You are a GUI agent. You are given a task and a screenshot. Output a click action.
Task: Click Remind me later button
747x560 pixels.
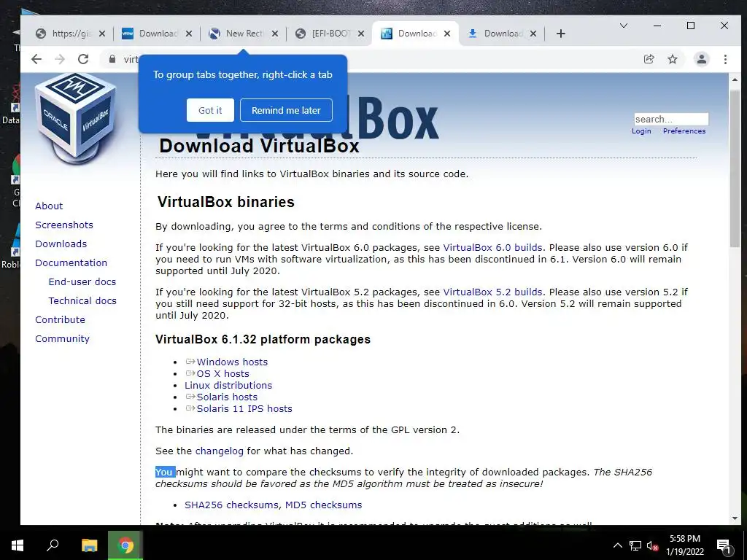[x=286, y=110]
